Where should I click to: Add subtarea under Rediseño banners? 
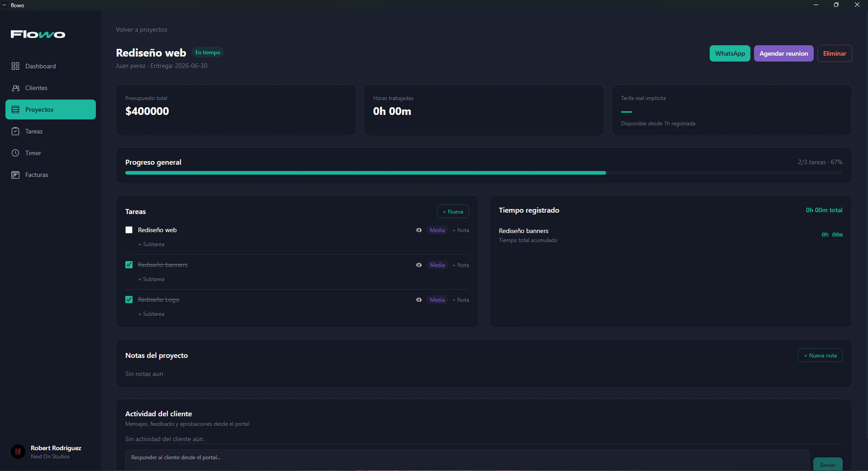click(151, 279)
